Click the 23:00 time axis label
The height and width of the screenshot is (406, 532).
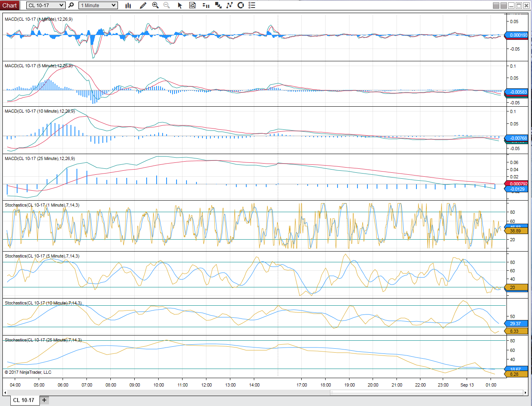click(x=443, y=385)
